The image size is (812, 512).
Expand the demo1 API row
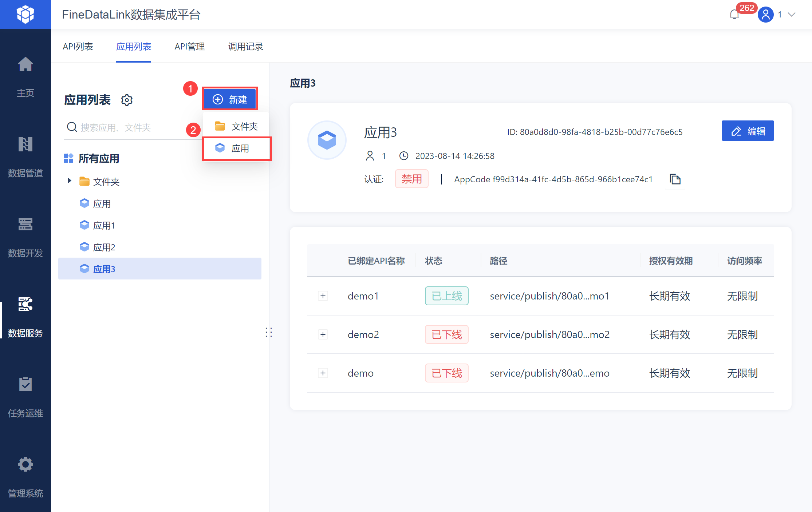tap(323, 296)
